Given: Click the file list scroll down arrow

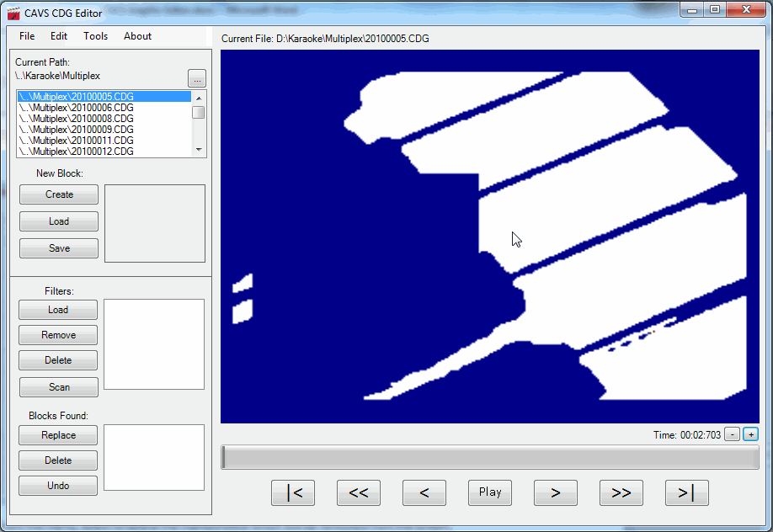Looking at the screenshot, I should point(199,149).
